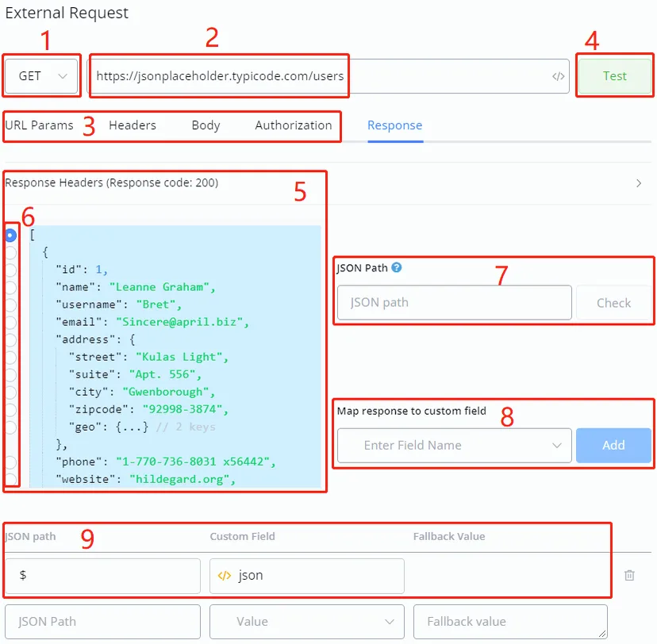Click the Fallback value text area

tap(510, 622)
